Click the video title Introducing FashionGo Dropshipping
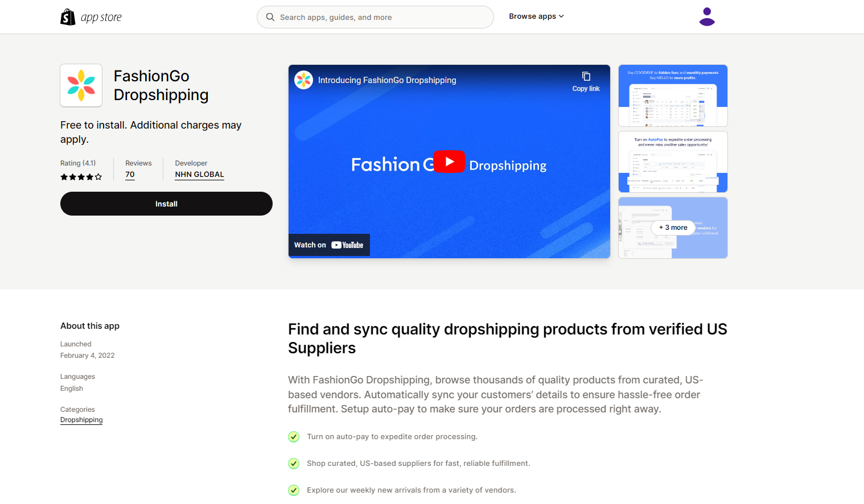 pyautogui.click(x=387, y=80)
